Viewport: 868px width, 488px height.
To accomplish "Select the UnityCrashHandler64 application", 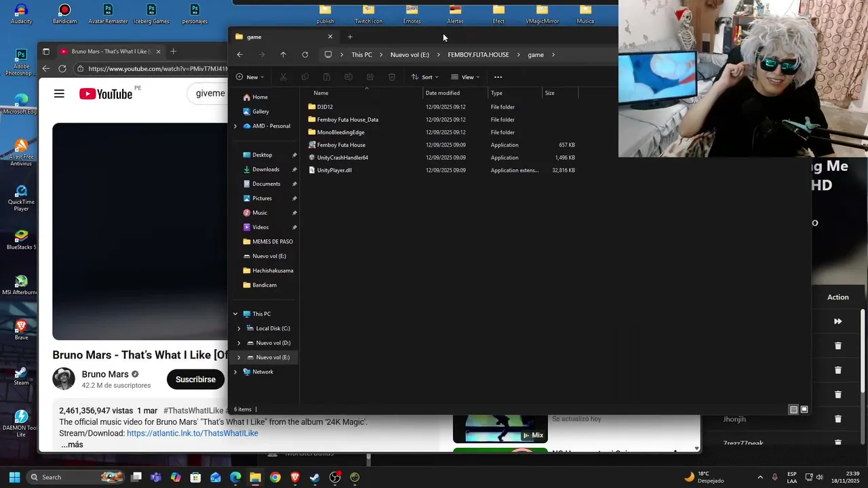I will (342, 157).
